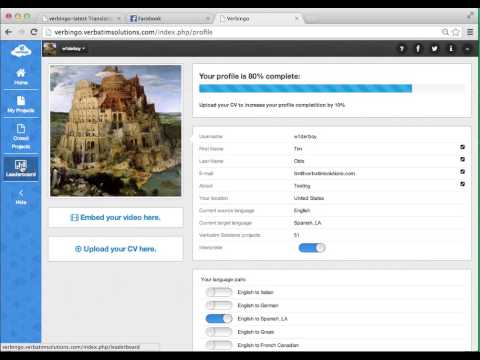
Task: Edit the Last Name field icon
Action: pyautogui.click(x=462, y=159)
